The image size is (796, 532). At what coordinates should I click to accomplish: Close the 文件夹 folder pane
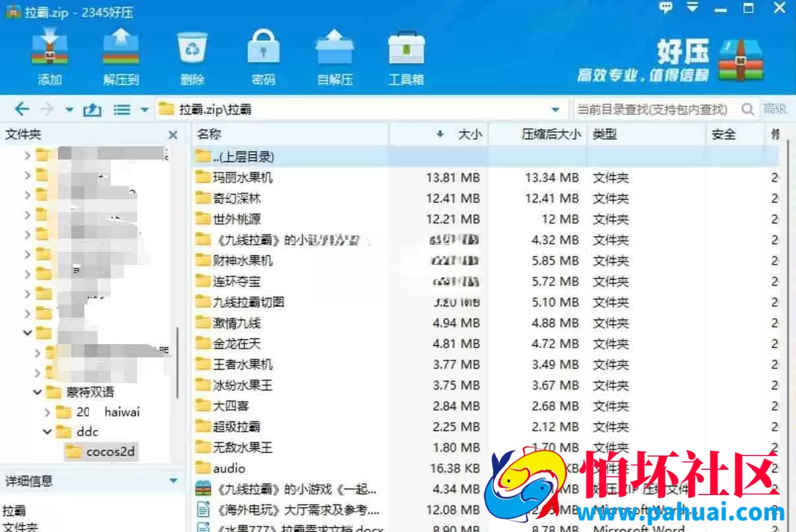[173, 134]
